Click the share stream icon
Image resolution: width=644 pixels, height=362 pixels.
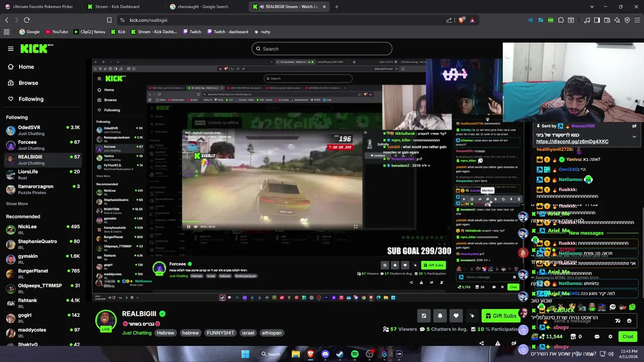tap(481, 343)
